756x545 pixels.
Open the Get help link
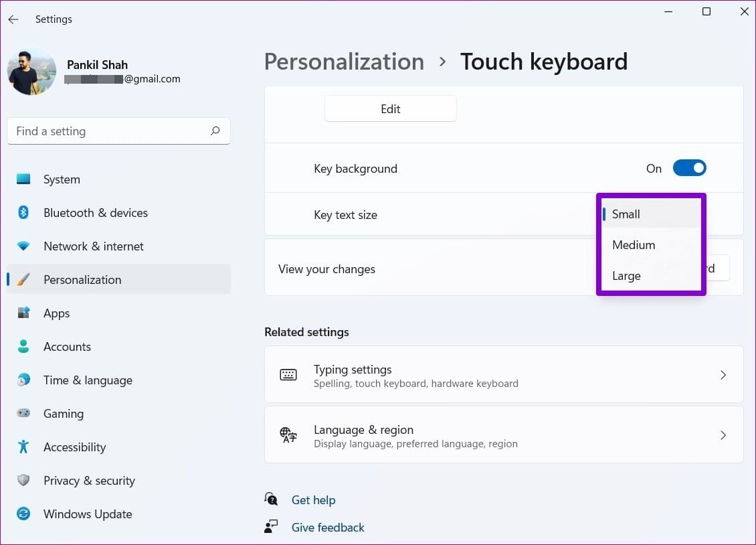click(x=313, y=499)
